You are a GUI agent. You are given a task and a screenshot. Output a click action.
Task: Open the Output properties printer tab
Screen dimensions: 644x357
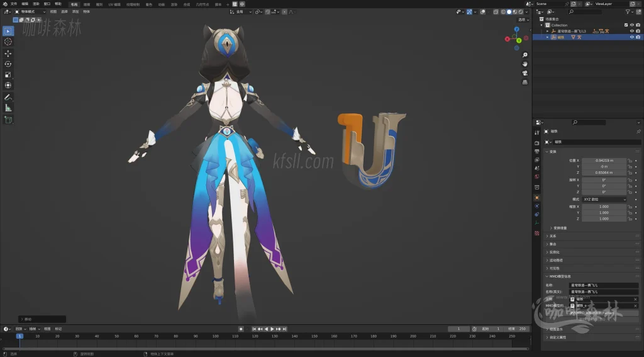pyautogui.click(x=537, y=151)
